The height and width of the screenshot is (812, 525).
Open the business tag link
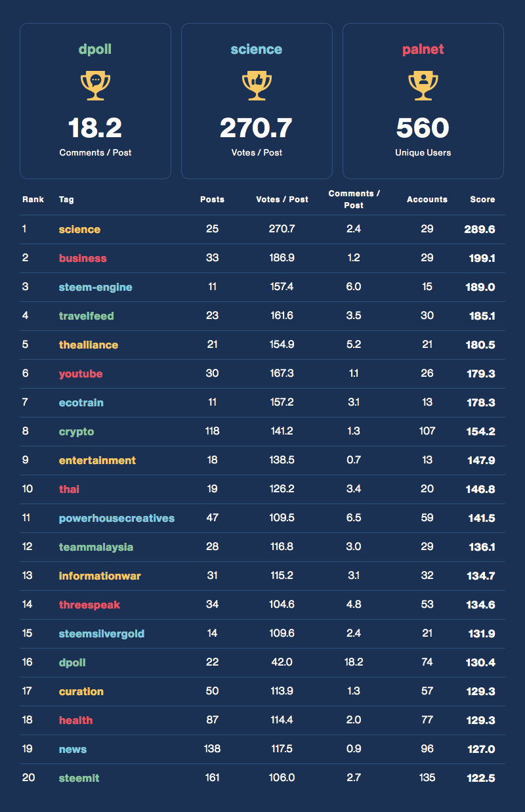tap(83, 258)
